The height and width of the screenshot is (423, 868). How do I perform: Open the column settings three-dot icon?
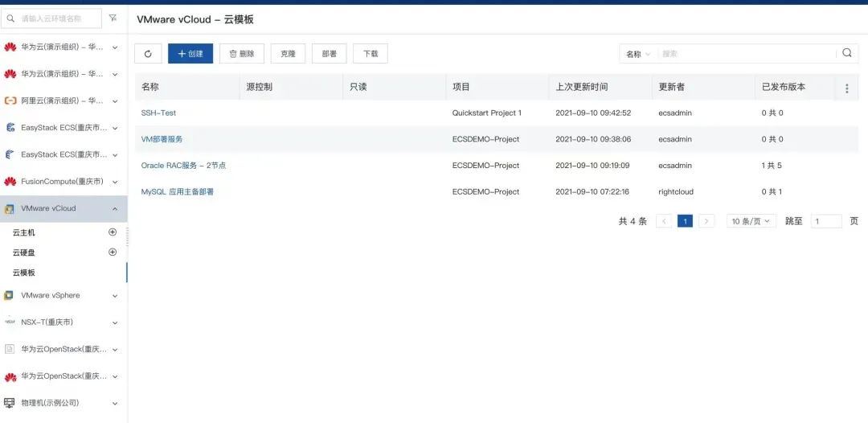pyautogui.click(x=846, y=88)
